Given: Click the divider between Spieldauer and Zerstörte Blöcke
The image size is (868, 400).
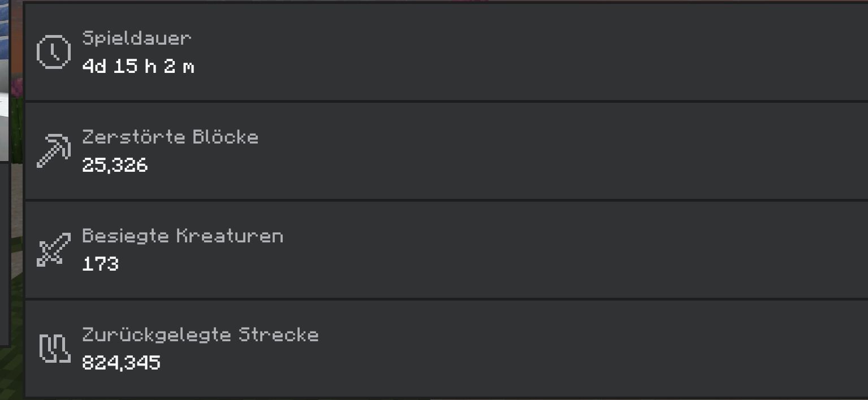Looking at the screenshot, I should coord(447,101).
